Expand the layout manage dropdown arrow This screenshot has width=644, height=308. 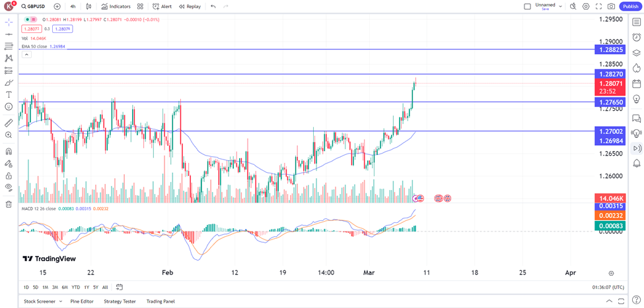tap(561, 7)
